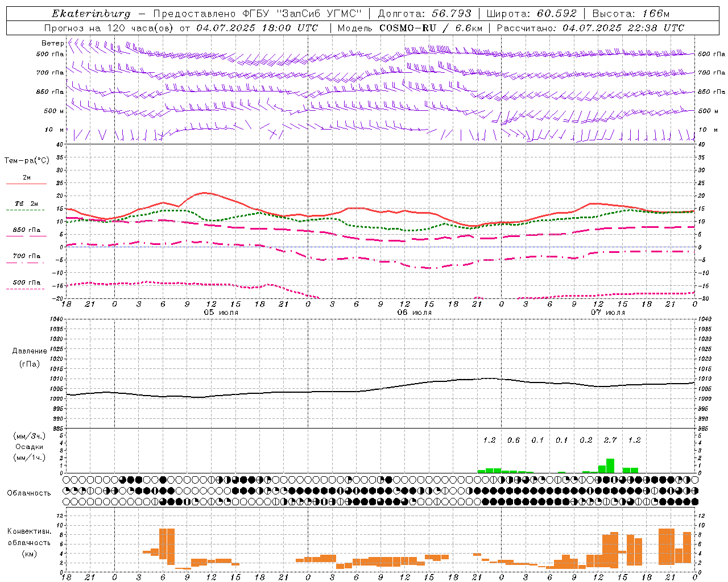The image size is (728, 582).
Task: Click the 10 м wind level label on left axis
Action: (55, 130)
